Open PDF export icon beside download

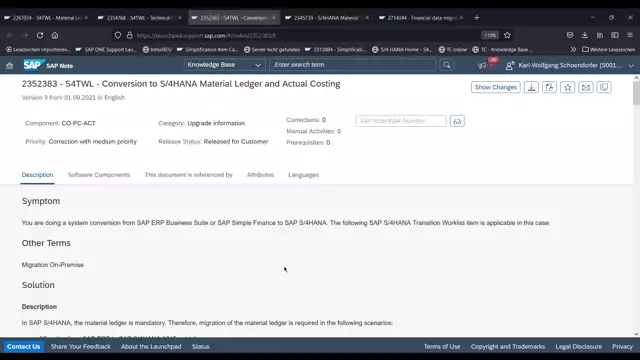pyautogui.click(x=549, y=87)
